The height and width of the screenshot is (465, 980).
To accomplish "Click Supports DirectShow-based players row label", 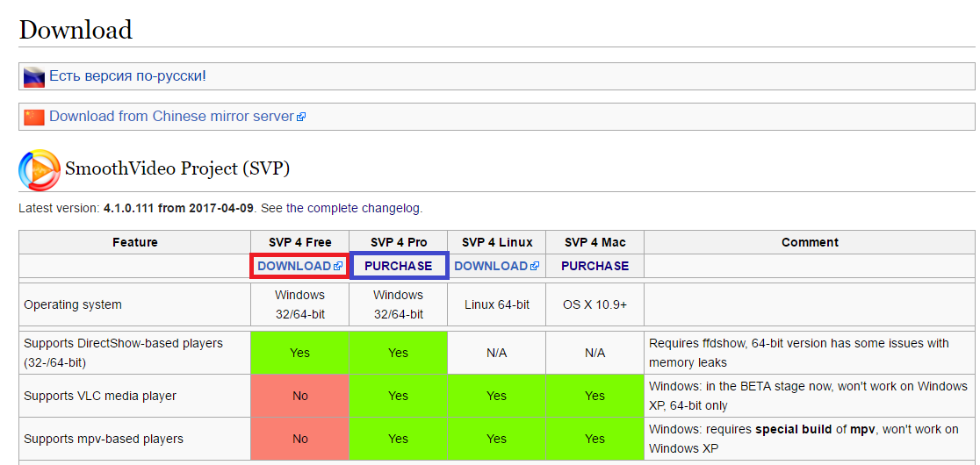I will [x=123, y=353].
